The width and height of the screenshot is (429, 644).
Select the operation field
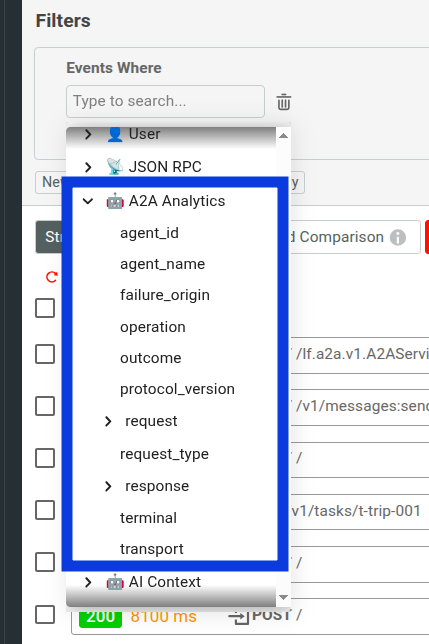[x=153, y=327]
